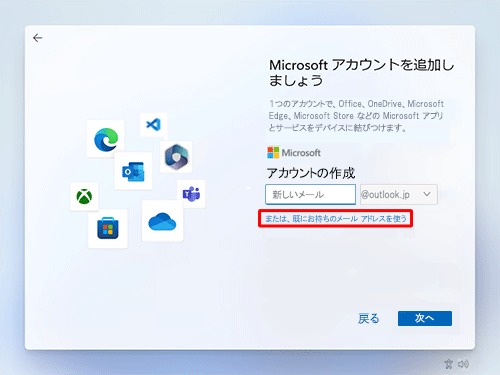The height and width of the screenshot is (375, 500).
Task: Open the accessibility icon at bottom right
Action: pyautogui.click(x=449, y=364)
